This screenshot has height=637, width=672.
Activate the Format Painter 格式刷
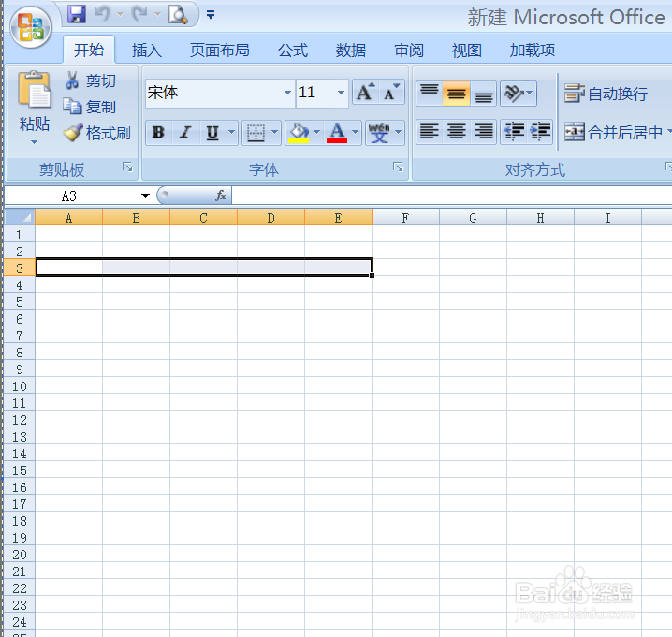tap(96, 133)
